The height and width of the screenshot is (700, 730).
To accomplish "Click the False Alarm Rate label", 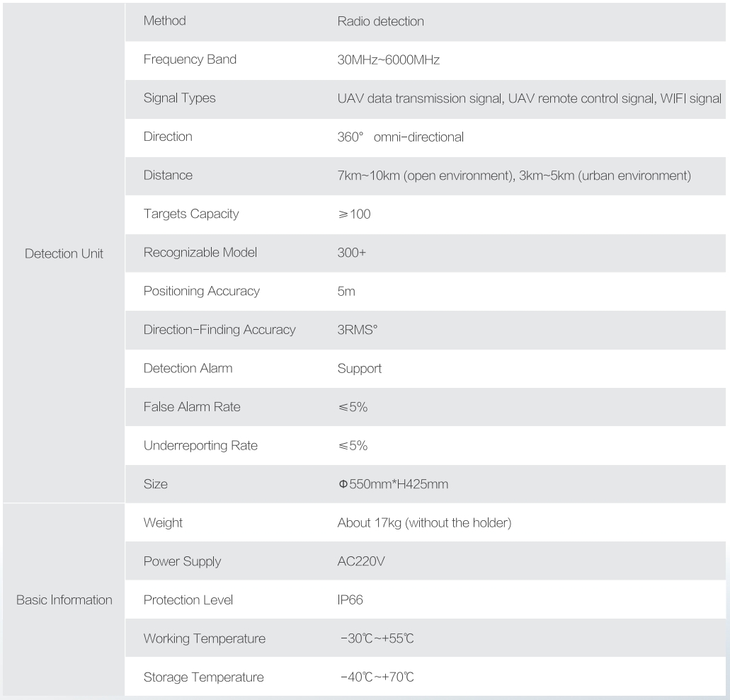I will pos(191,407).
